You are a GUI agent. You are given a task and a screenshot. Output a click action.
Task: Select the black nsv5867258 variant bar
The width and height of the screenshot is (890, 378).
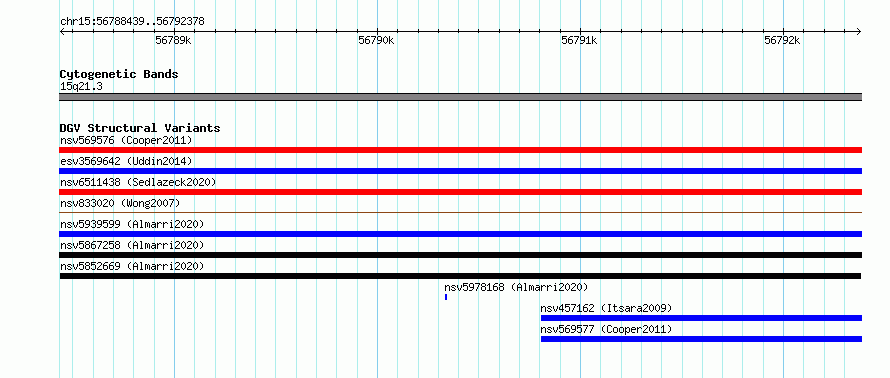pyautogui.click(x=460, y=255)
